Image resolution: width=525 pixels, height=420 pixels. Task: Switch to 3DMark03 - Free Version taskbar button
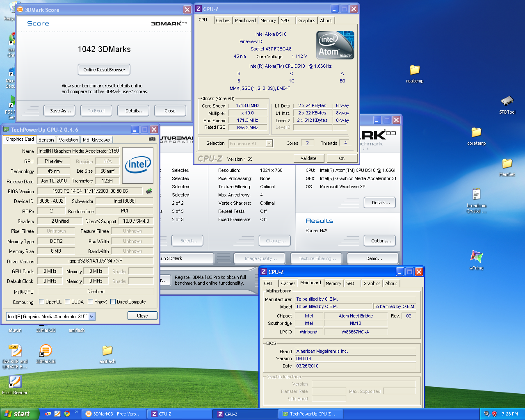pyautogui.click(x=113, y=414)
